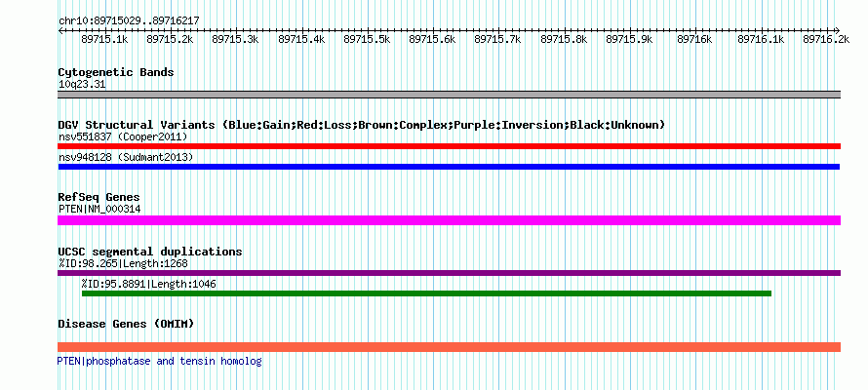This screenshot has width=868, height=390.
Task: Click the %ID:98.265|Length:1268 label
Action: click(123, 263)
